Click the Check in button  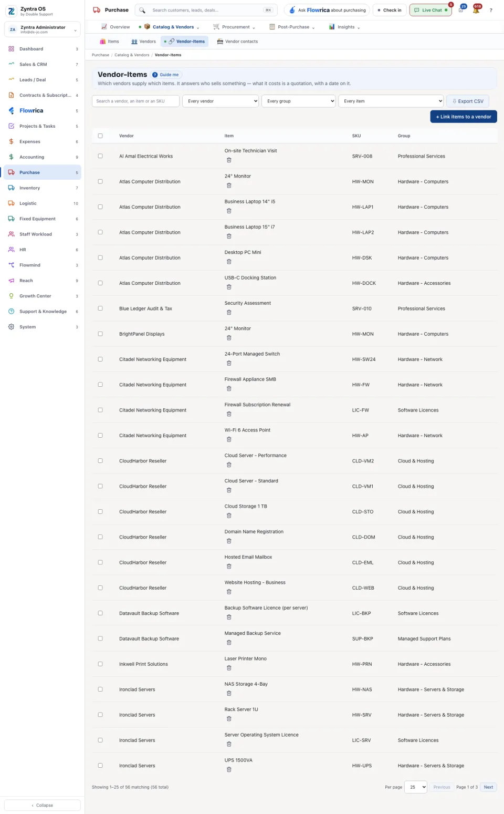tap(389, 10)
